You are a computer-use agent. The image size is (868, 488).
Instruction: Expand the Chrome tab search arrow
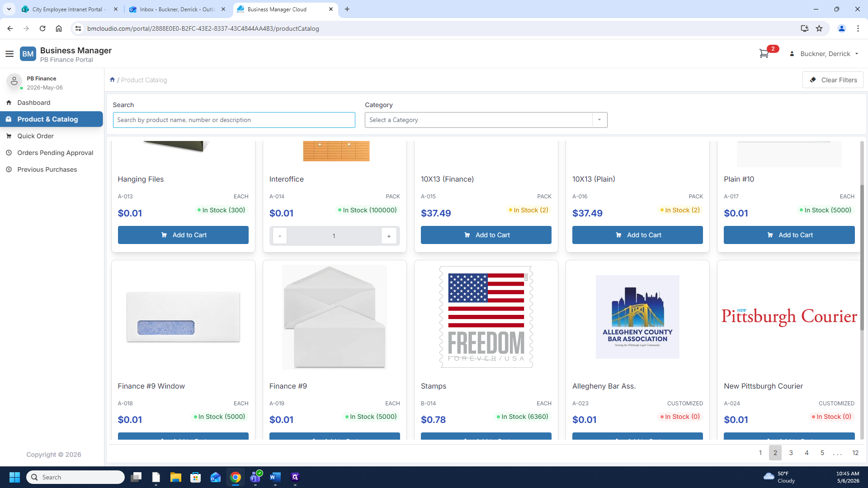click(x=9, y=9)
